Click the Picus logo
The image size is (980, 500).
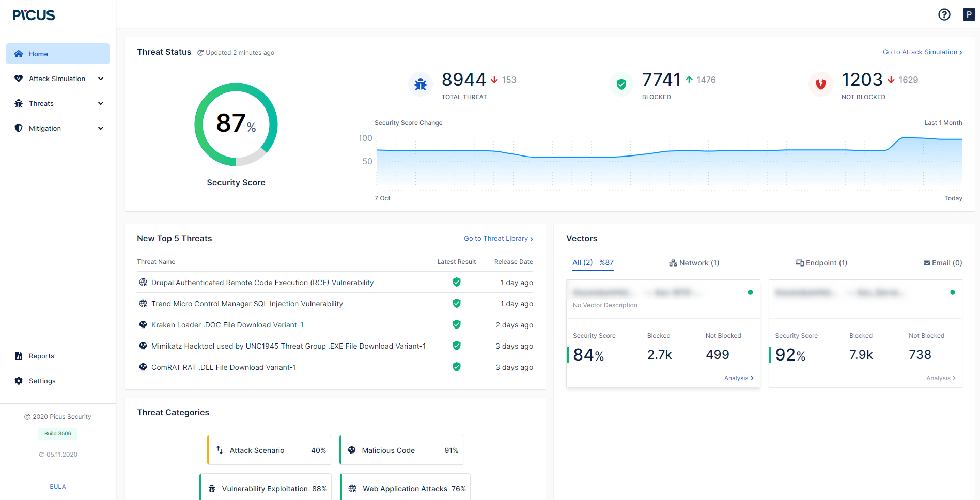point(34,15)
